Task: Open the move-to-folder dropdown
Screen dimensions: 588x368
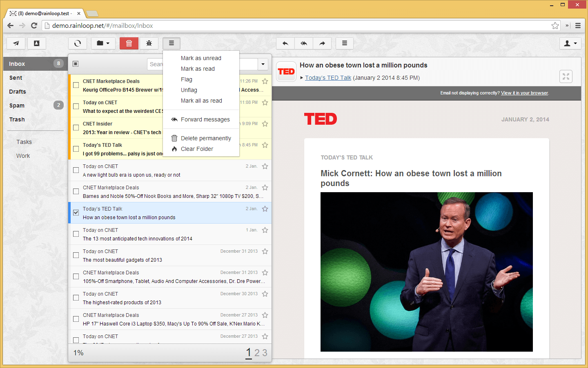Action: coord(103,43)
